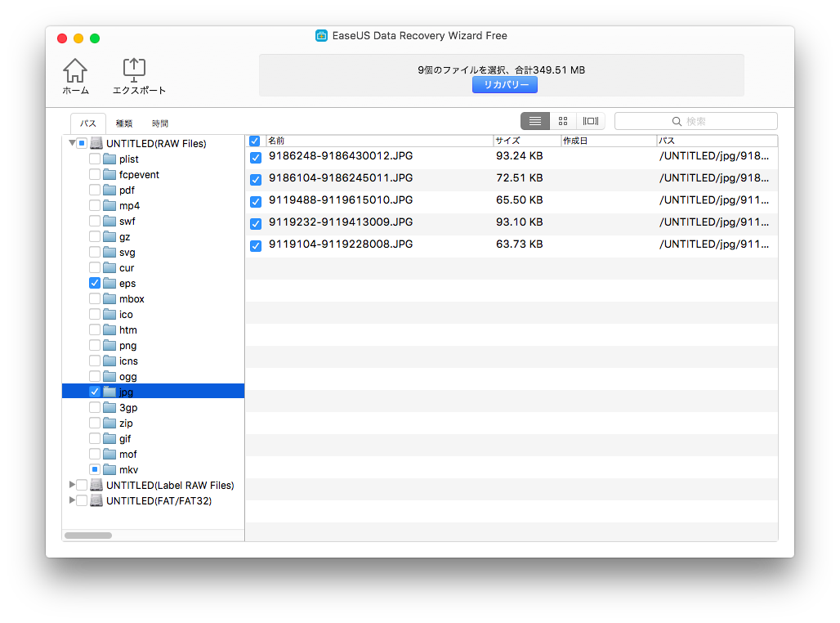Click the 93.10 KB size cell
This screenshot has height=623, width=840.
pyautogui.click(x=519, y=222)
